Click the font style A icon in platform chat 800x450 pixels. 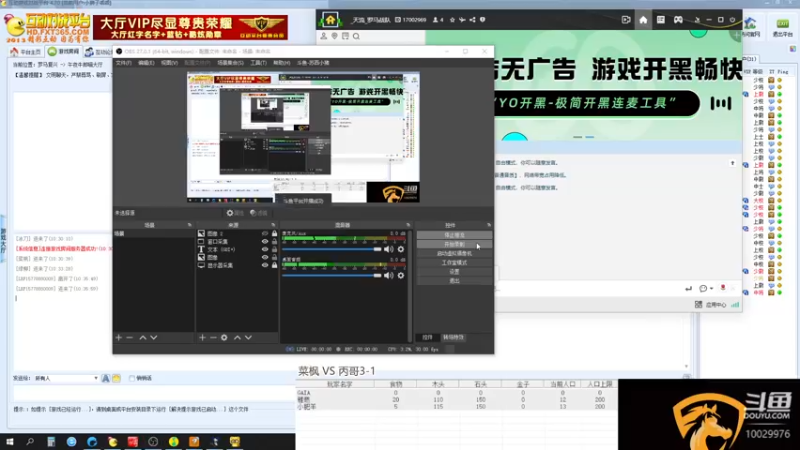(x=106, y=378)
